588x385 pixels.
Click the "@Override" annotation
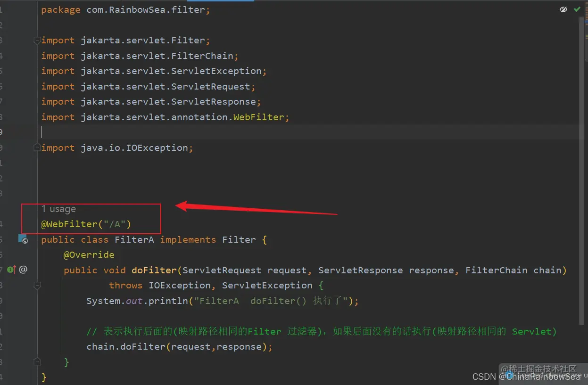point(89,254)
